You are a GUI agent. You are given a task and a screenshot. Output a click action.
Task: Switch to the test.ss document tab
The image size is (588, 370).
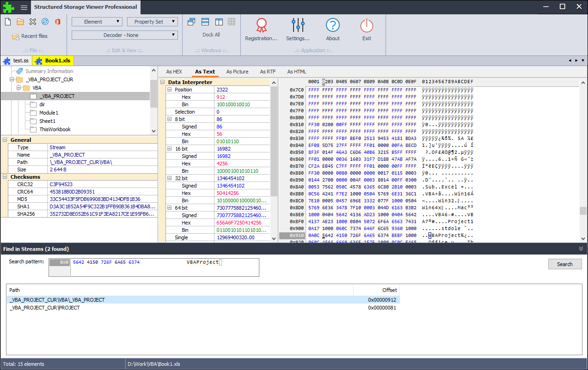(16, 61)
